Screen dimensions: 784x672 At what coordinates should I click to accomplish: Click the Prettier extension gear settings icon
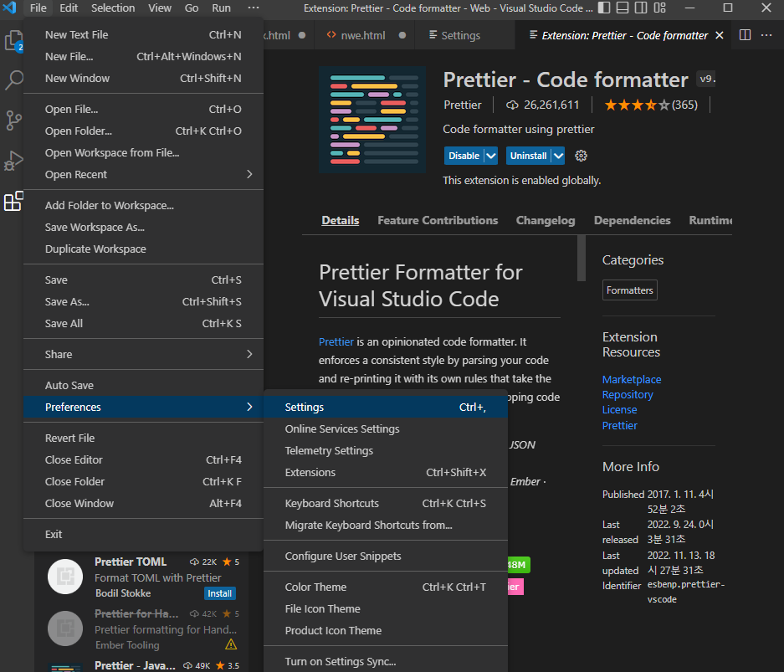pyautogui.click(x=581, y=156)
